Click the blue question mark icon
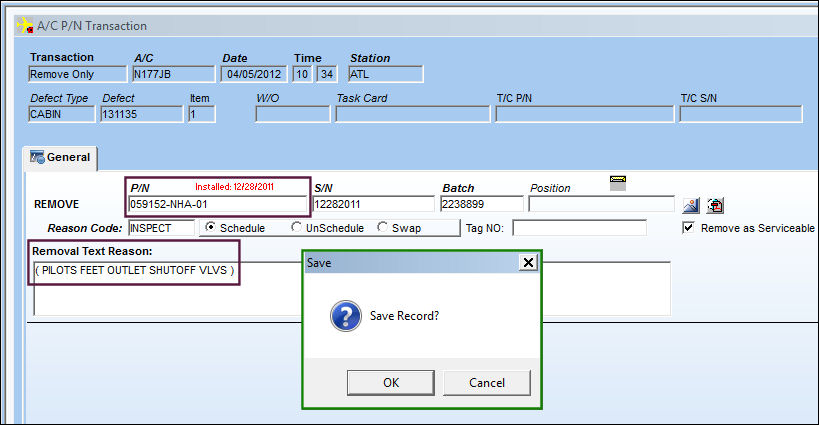819x425 pixels. point(345,315)
